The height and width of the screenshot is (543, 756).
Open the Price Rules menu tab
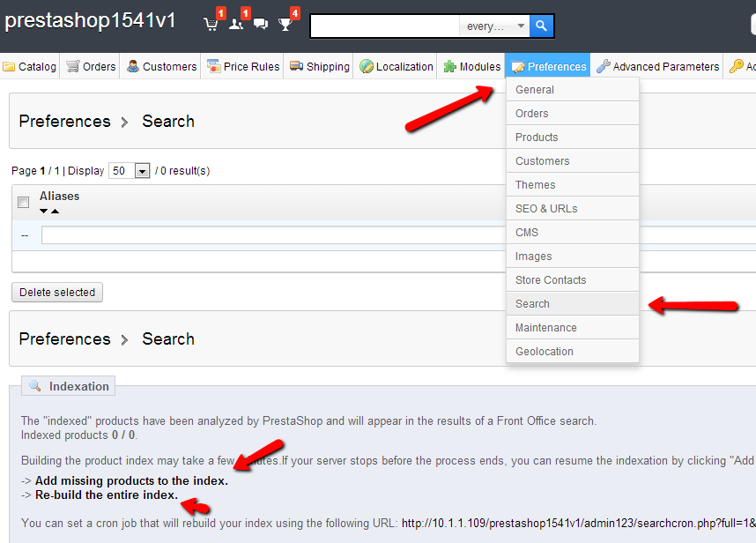243,66
